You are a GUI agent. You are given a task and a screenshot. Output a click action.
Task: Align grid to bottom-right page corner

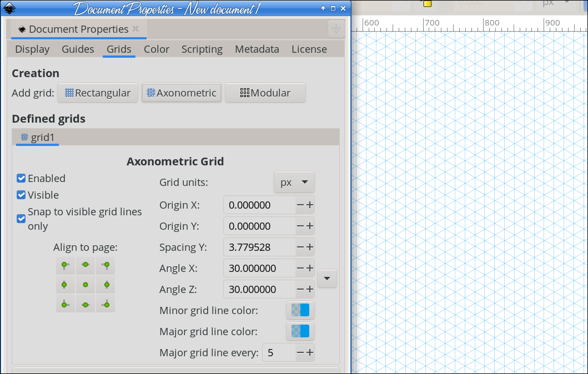coord(105,304)
